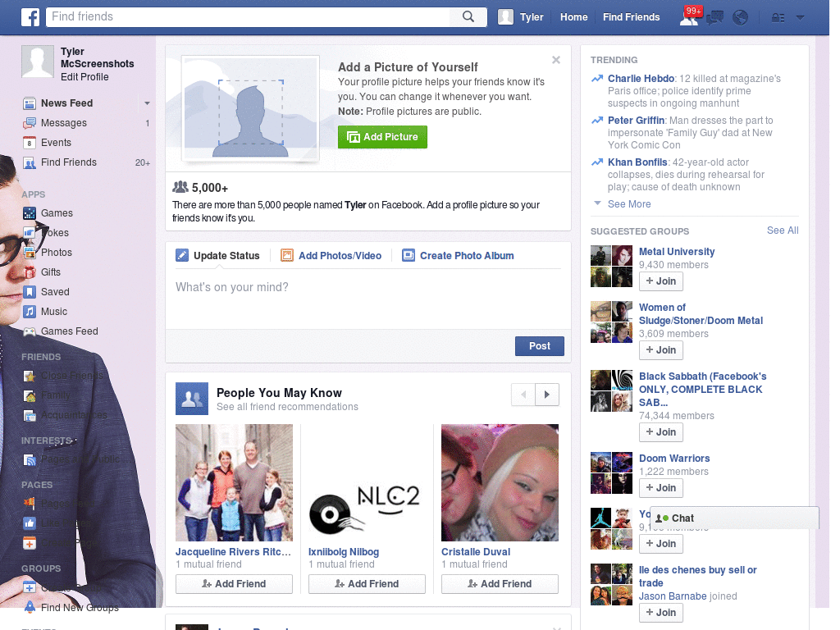The image size is (840, 630).
Task: Click the Events calendar icon
Action: click(30, 143)
